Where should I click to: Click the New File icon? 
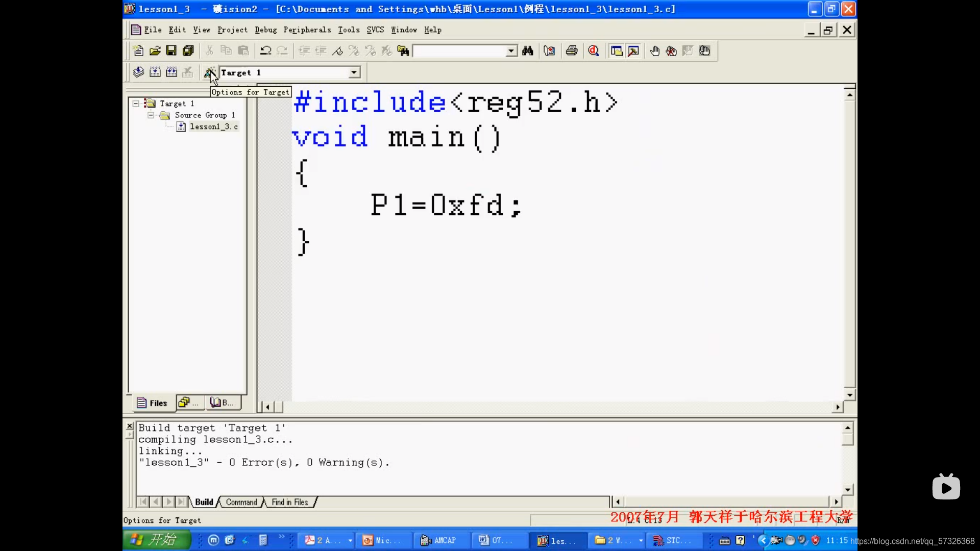138,51
